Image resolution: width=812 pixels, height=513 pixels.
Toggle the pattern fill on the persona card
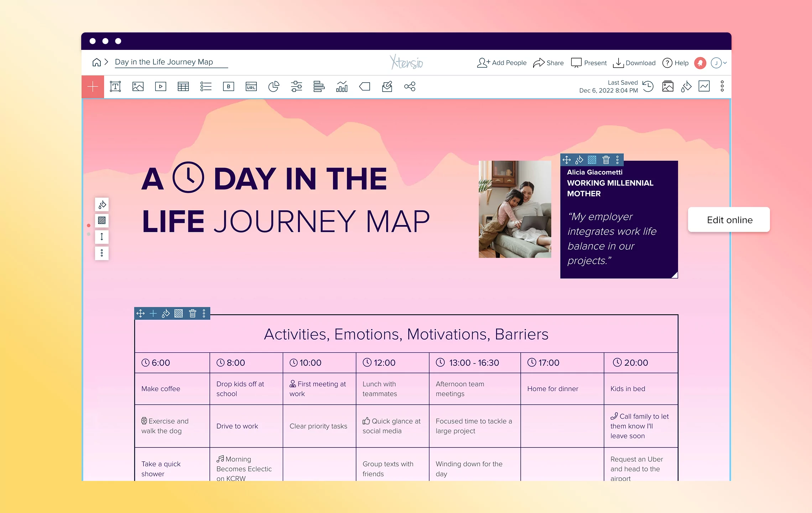(x=592, y=160)
